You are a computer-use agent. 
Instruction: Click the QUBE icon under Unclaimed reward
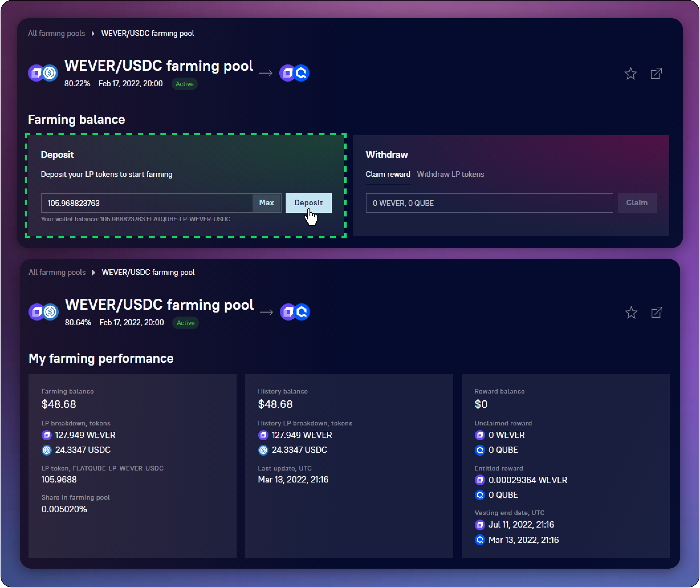pyautogui.click(x=480, y=450)
